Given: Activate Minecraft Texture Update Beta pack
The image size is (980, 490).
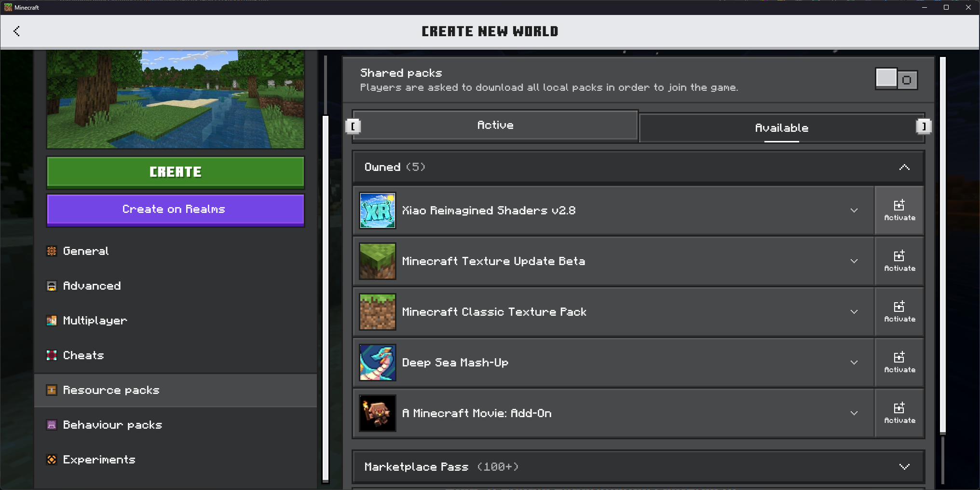Looking at the screenshot, I should [899, 261].
